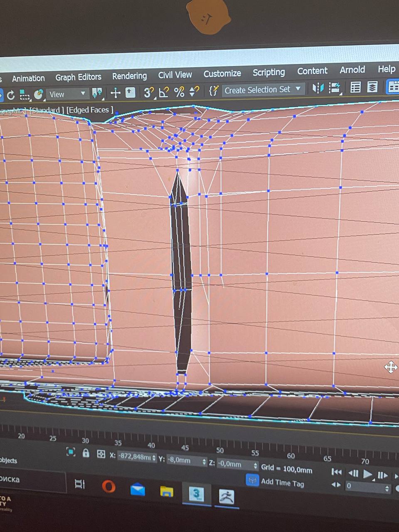The image size is (399, 532).
Task: Click the X coordinate spinner arrows
Action: click(x=154, y=458)
